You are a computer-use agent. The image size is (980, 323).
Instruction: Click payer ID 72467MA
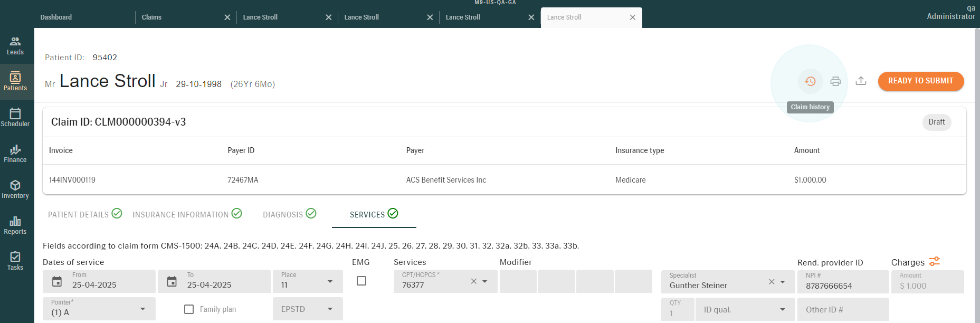tap(243, 180)
